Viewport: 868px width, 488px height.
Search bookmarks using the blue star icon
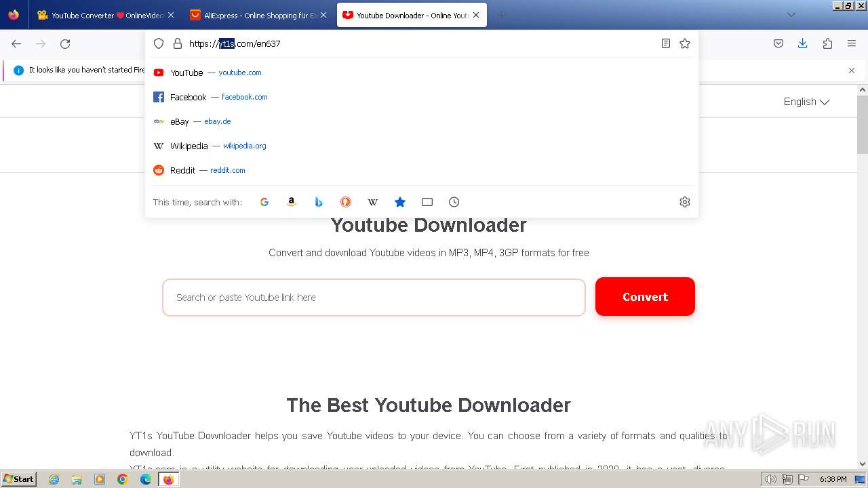point(400,202)
